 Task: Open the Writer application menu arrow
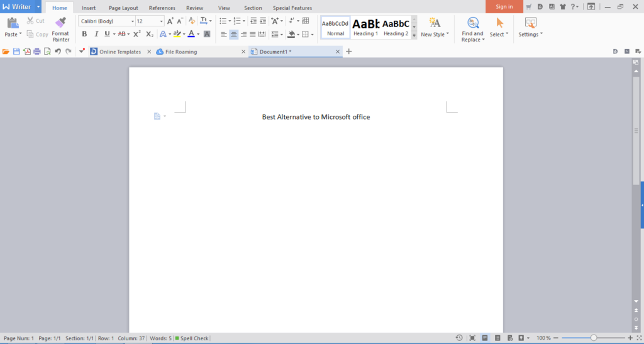[x=38, y=6]
